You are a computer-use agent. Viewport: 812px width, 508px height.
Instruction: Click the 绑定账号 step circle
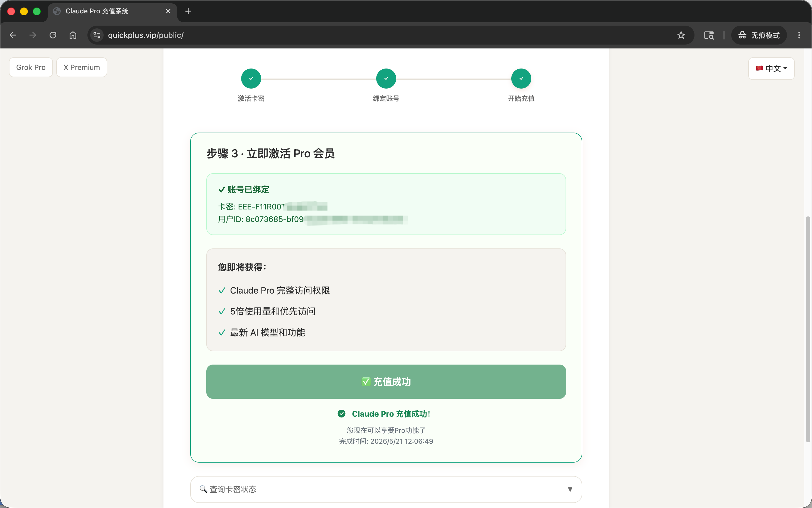(386, 78)
